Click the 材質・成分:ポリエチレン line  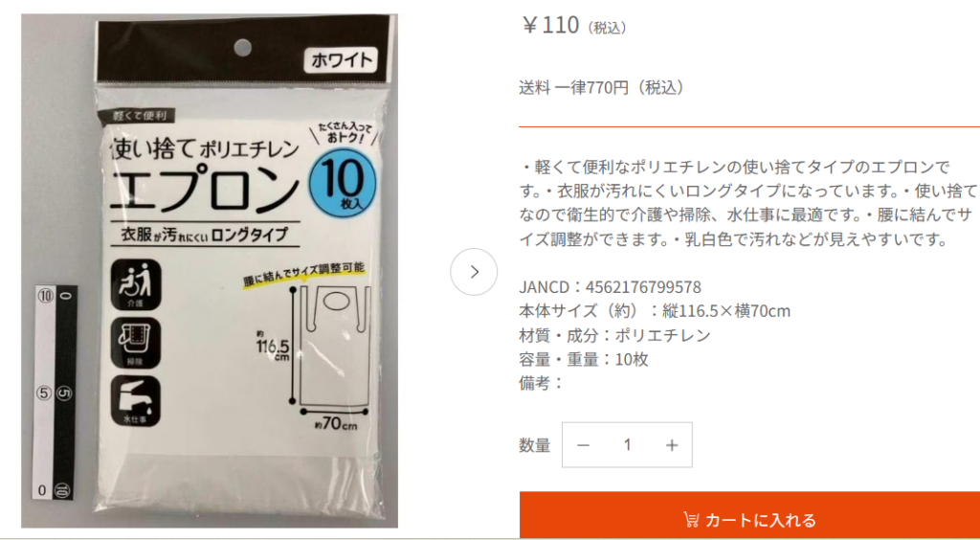615,335
